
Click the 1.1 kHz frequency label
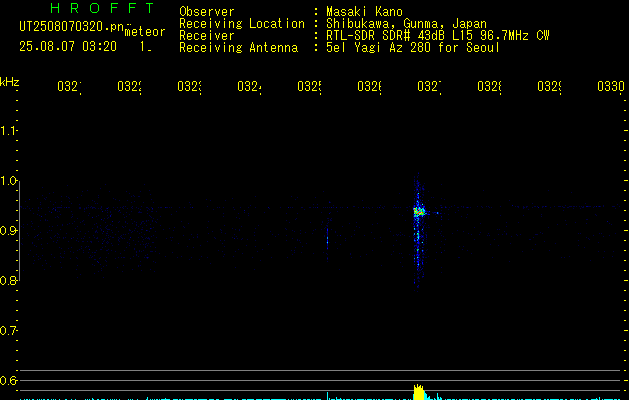point(8,130)
